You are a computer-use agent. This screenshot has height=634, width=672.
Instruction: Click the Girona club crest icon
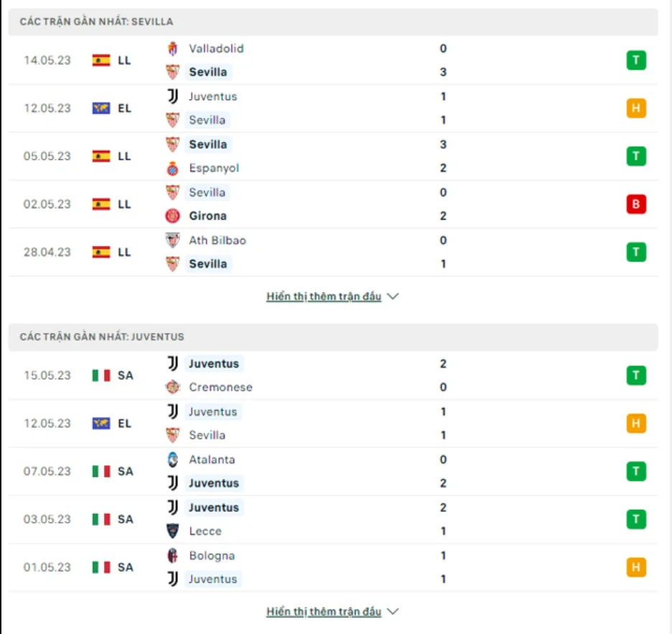pyautogui.click(x=172, y=216)
